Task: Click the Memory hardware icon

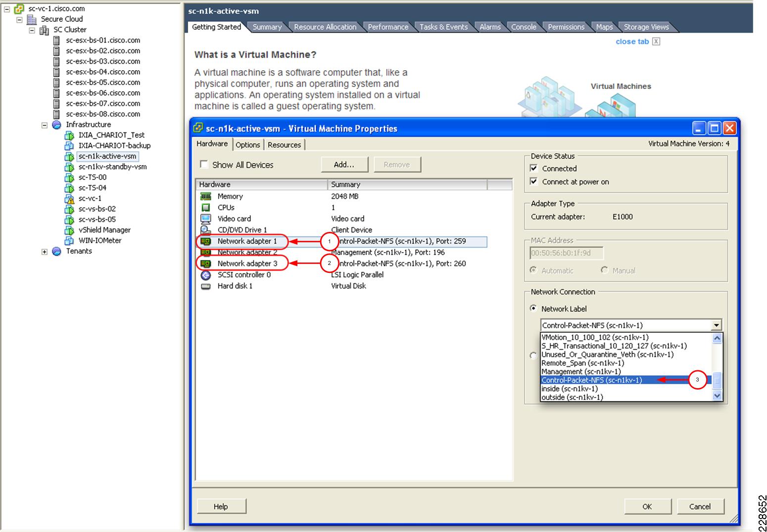Action: (x=206, y=196)
